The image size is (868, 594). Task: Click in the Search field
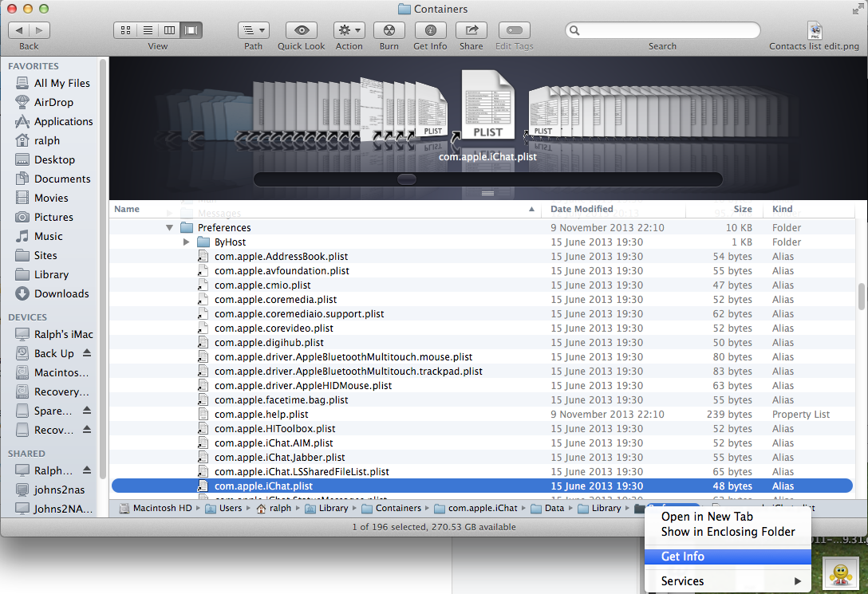(x=662, y=30)
